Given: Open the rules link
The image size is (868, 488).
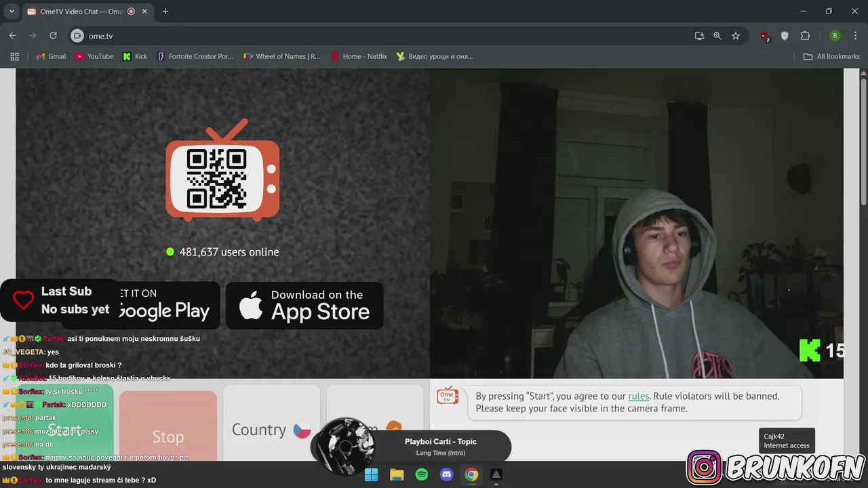Looking at the screenshot, I should [x=639, y=396].
